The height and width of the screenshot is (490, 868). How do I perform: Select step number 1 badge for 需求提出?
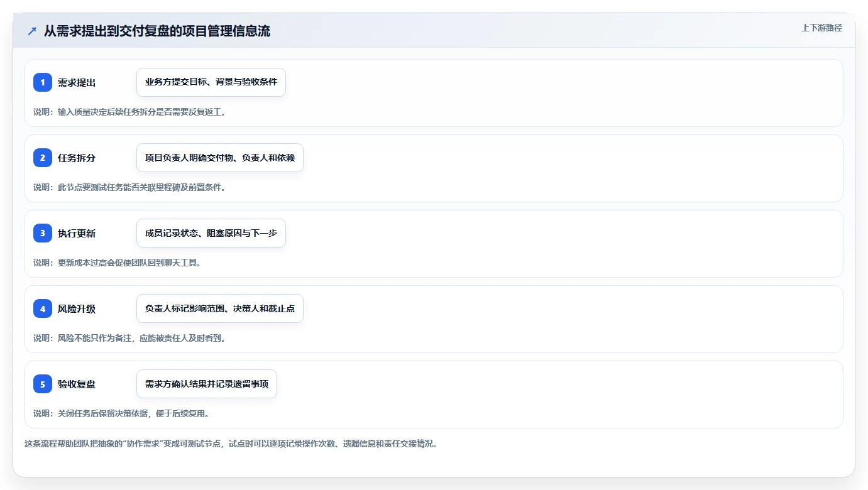[x=43, y=82]
